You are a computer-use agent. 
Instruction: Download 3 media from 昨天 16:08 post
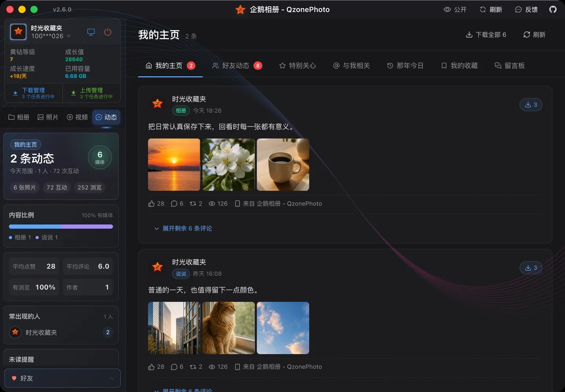pos(531,268)
